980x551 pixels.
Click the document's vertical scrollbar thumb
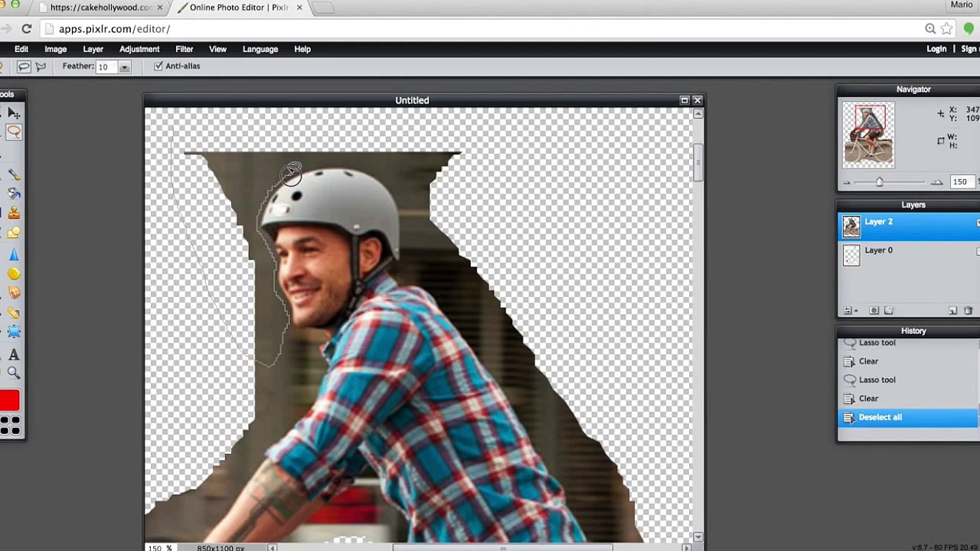697,163
